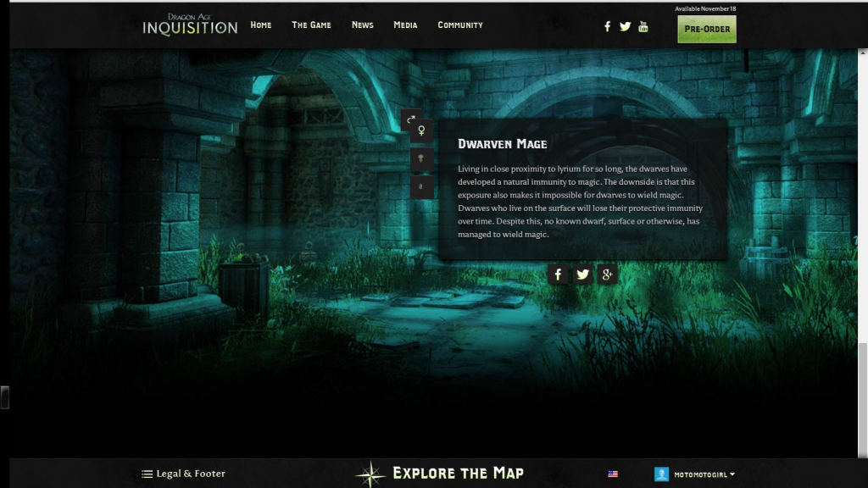Screen dimensions: 868x488
Task: Open the Media menu item
Action: (405, 25)
